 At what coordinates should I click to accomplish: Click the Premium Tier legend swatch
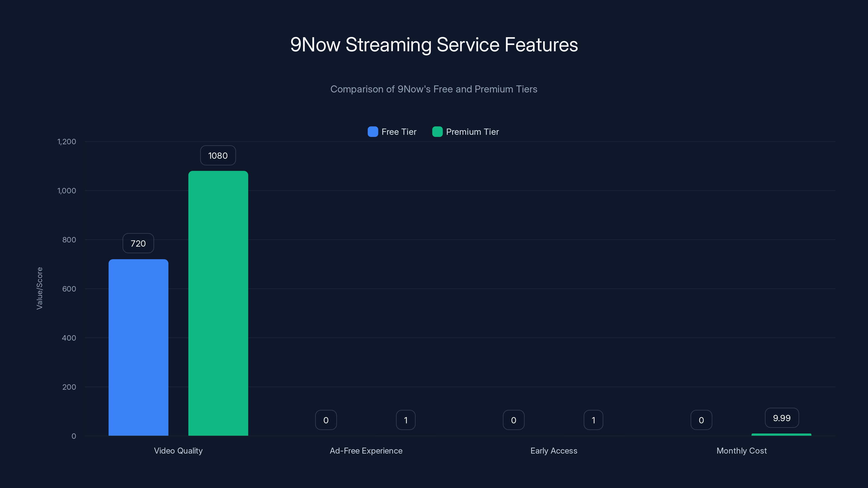[437, 132]
